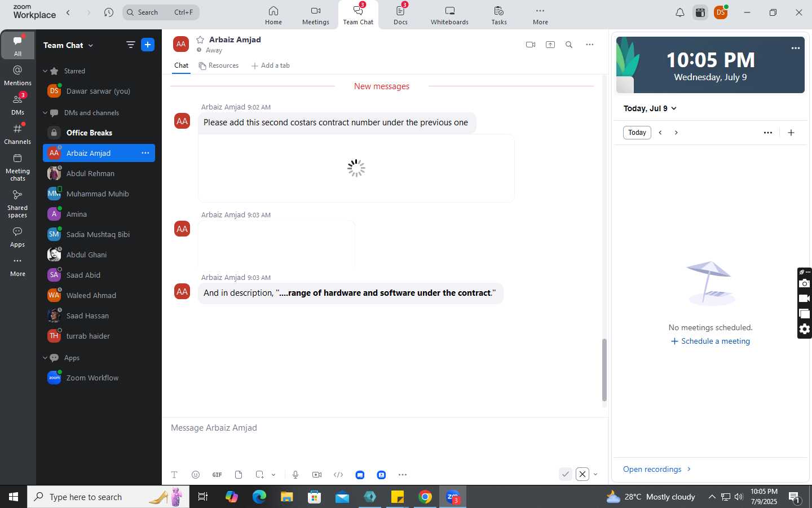Switch to the Meetings tab

pyautogui.click(x=316, y=15)
